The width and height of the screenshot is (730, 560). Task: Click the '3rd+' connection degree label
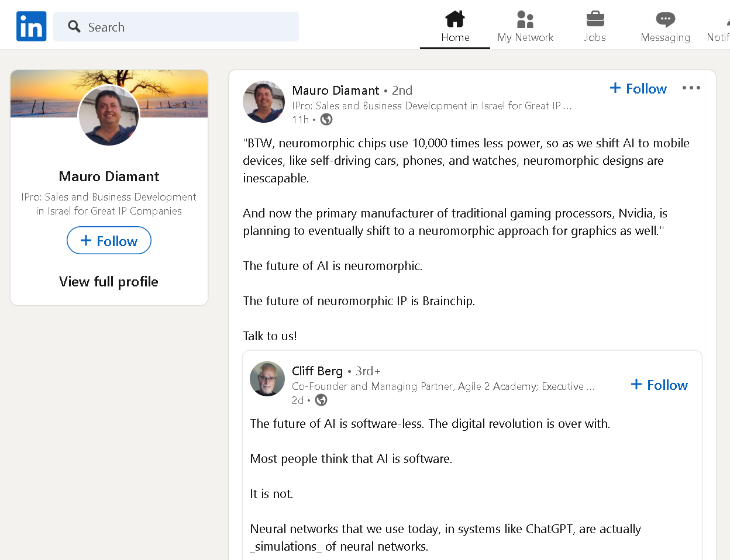coord(368,371)
